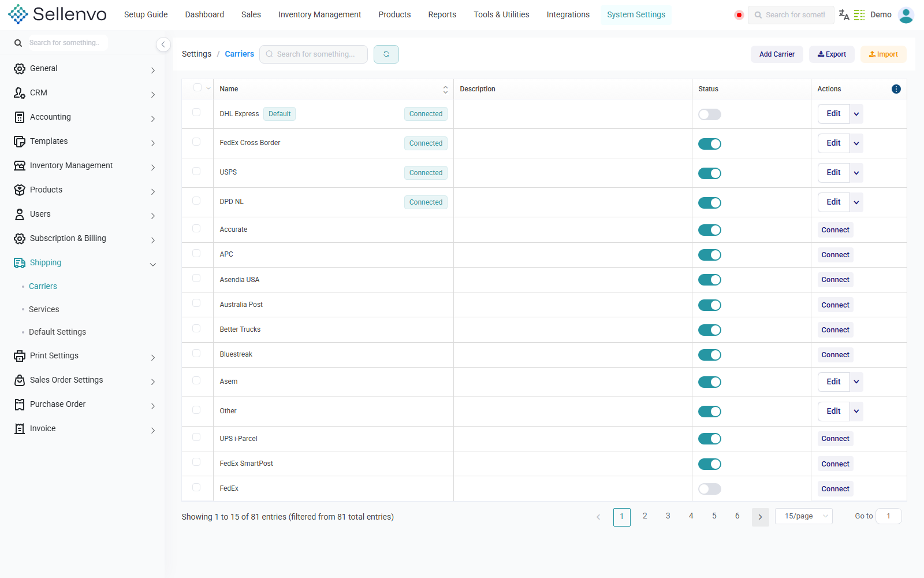Click the General gear icon in sidebar
The height and width of the screenshot is (578, 924).
click(20, 69)
